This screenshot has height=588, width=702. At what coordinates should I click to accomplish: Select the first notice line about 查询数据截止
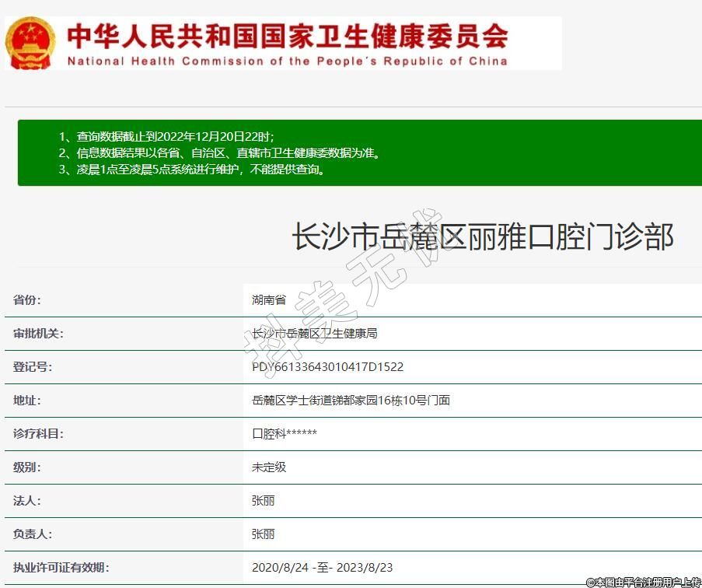[166, 136]
